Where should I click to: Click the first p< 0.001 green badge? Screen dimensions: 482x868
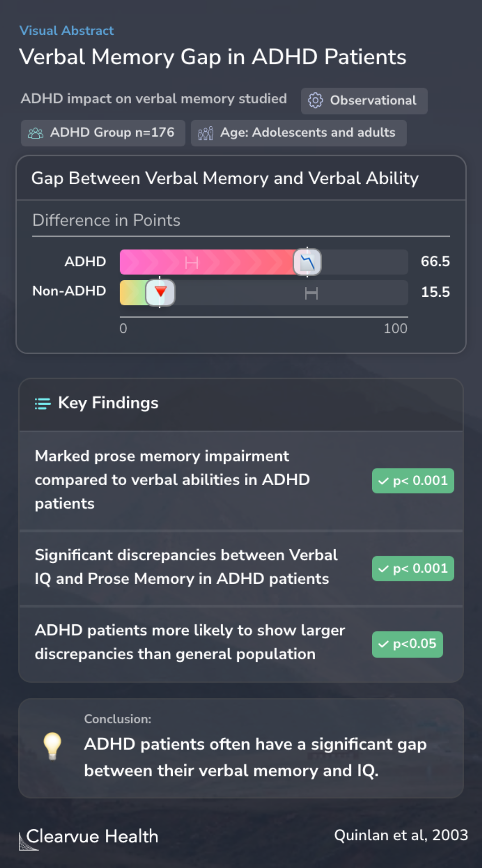413,481
